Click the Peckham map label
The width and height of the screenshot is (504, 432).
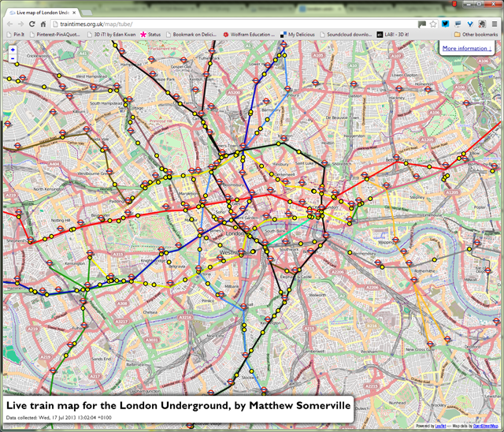(x=369, y=352)
